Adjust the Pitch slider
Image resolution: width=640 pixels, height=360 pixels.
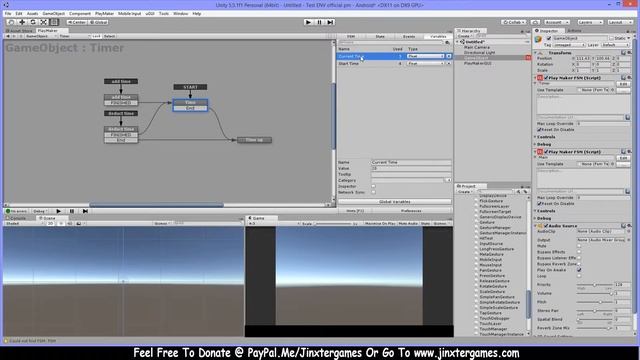595,302
